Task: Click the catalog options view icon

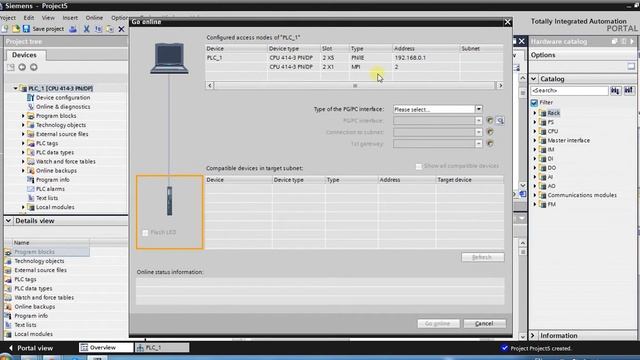Action: (631, 66)
